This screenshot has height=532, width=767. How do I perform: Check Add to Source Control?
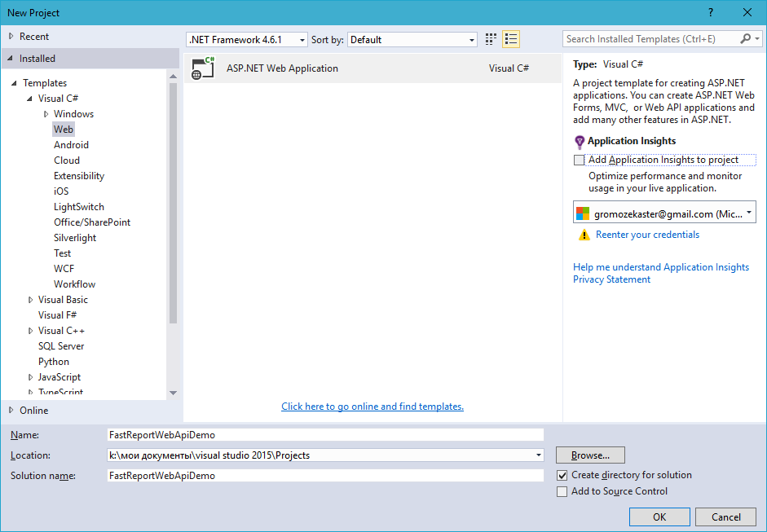[562, 491]
